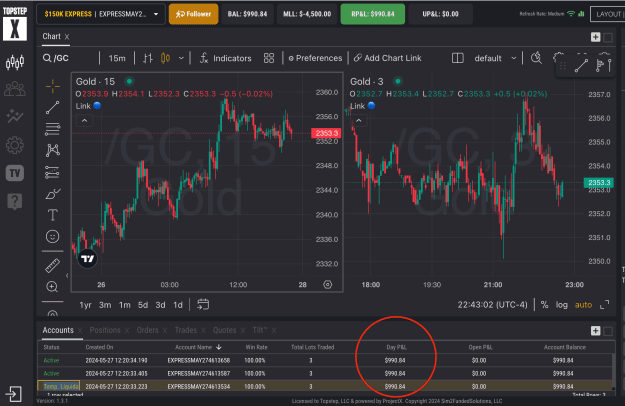Open the go-to-date calendar icon
Image resolution: width=625 pixels, height=406 pixels.
coord(203,304)
